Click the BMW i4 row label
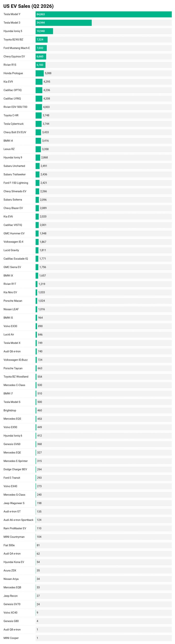The image size is (175, 644). pyautogui.click(x=8, y=141)
